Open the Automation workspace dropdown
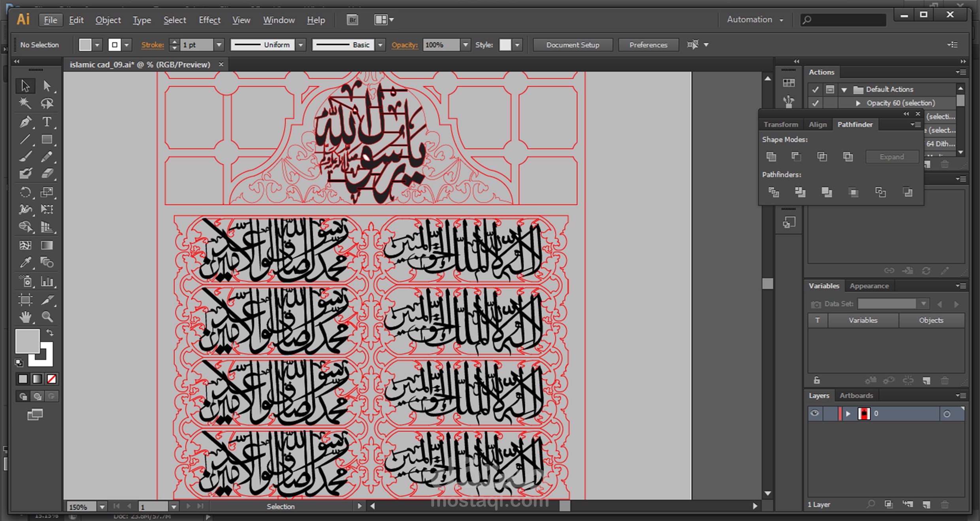The image size is (980, 521). 755,19
